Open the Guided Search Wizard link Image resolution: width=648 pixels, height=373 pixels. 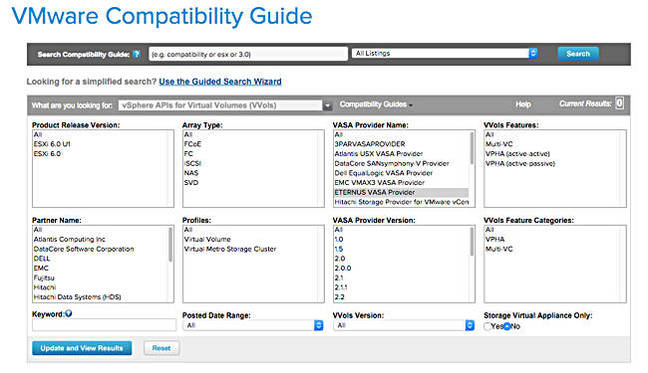220,82
